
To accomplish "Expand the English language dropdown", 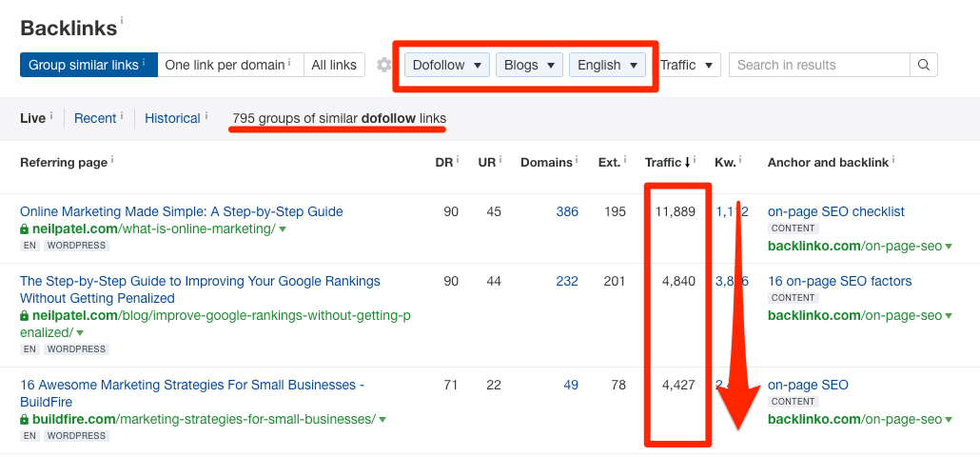I will (x=607, y=65).
